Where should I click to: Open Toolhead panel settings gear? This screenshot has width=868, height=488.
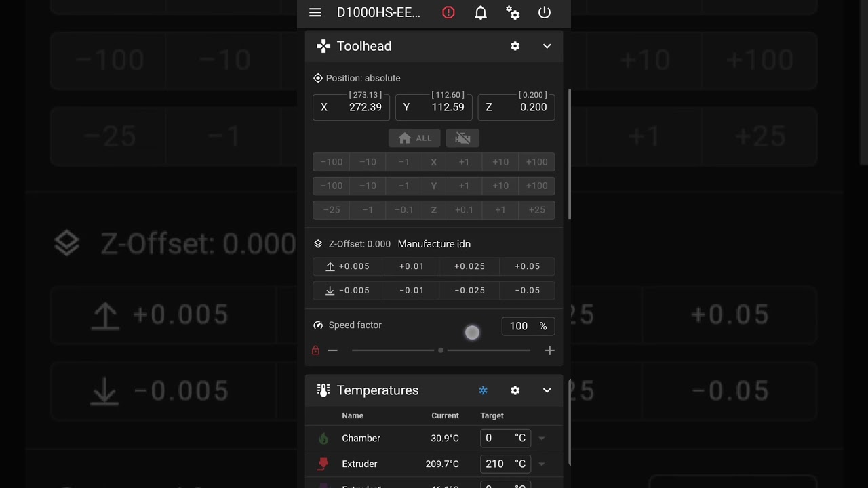(515, 46)
